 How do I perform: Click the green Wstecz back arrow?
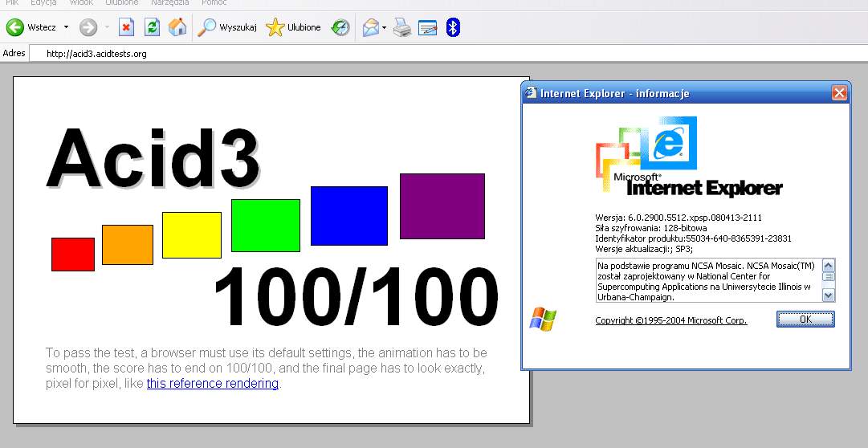pos(15,27)
